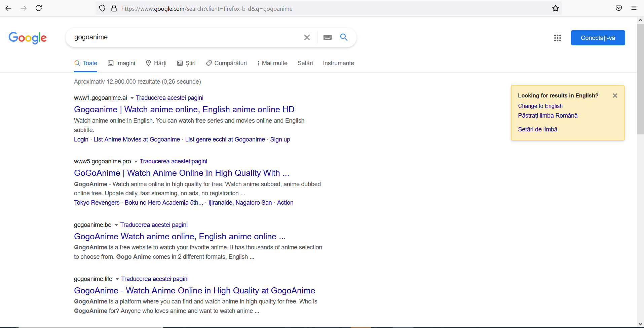Clear the search field using the X icon
Image resolution: width=644 pixels, height=328 pixels.
[x=307, y=37]
